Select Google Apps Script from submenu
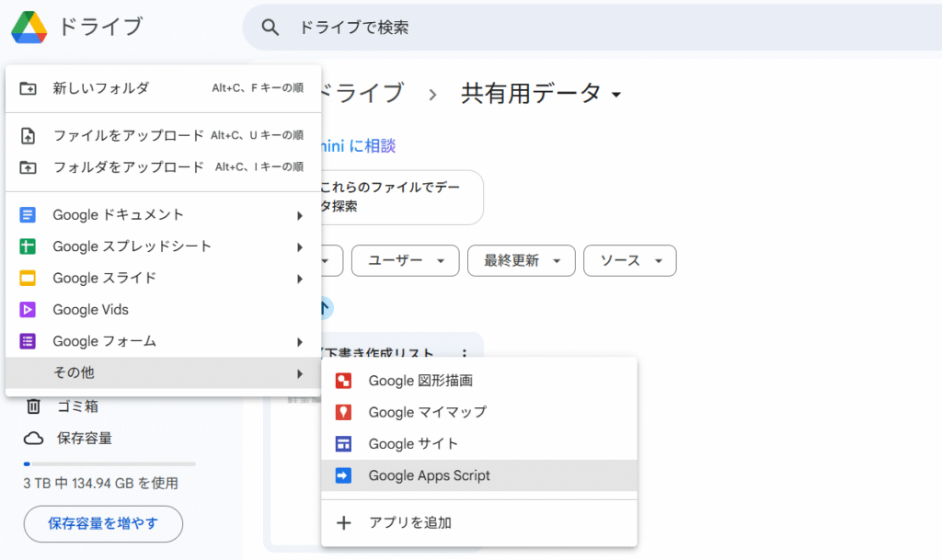 (x=429, y=475)
